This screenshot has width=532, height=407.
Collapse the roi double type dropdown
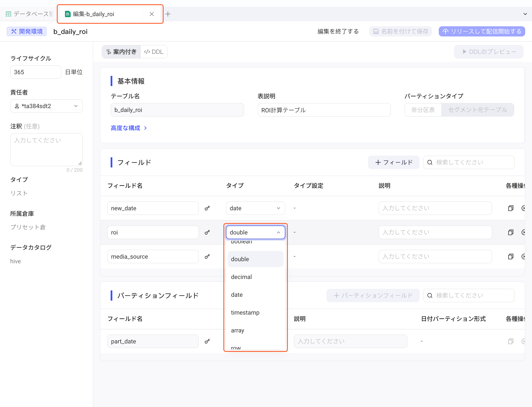point(255,232)
